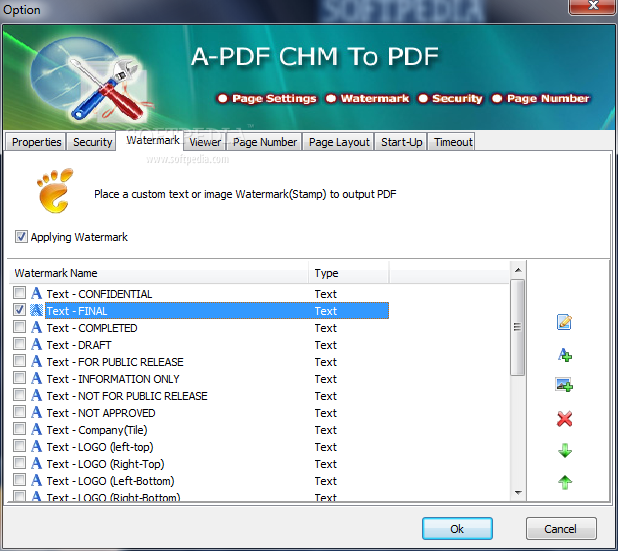
Task: Tick the INFORMATION ONLY checkbox
Action: pyautogui.click(x=19, y=378)
